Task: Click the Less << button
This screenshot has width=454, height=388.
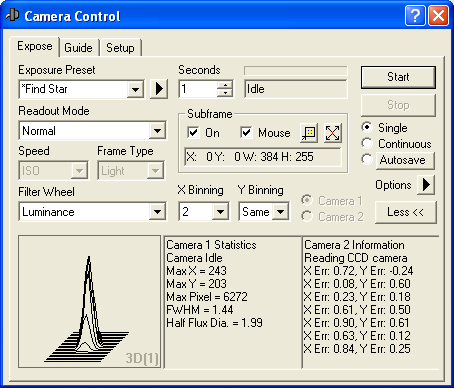Action: click(x=405, y=212)
